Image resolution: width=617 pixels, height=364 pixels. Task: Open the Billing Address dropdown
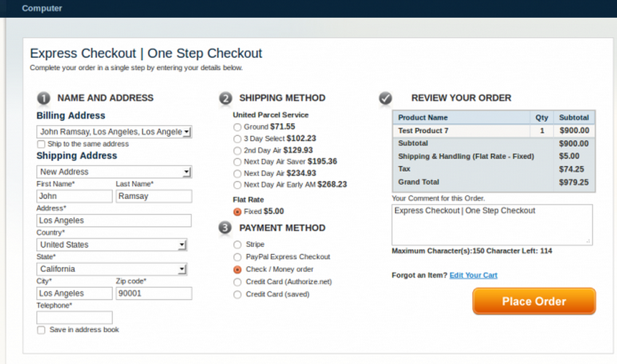coord(114,132)
